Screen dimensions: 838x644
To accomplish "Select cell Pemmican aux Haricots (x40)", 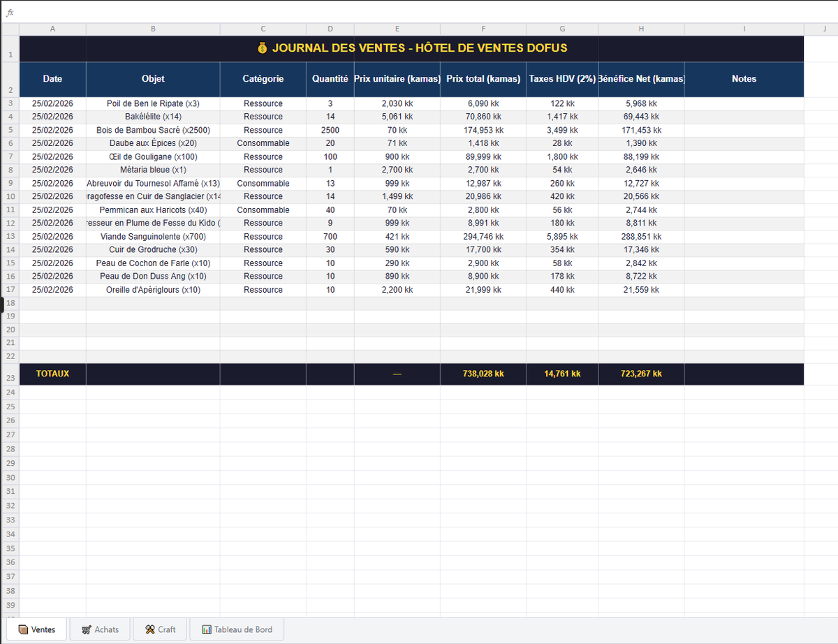I will coord(153,210).
